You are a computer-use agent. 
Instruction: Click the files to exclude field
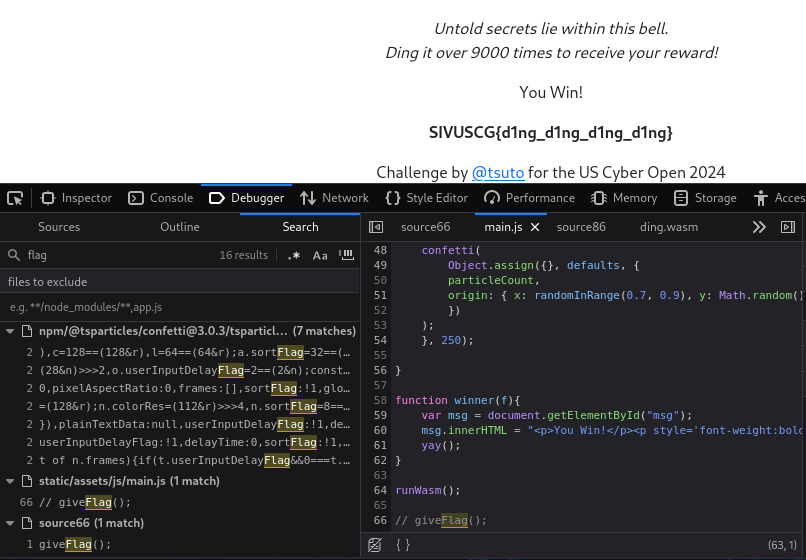coord(180,307)
